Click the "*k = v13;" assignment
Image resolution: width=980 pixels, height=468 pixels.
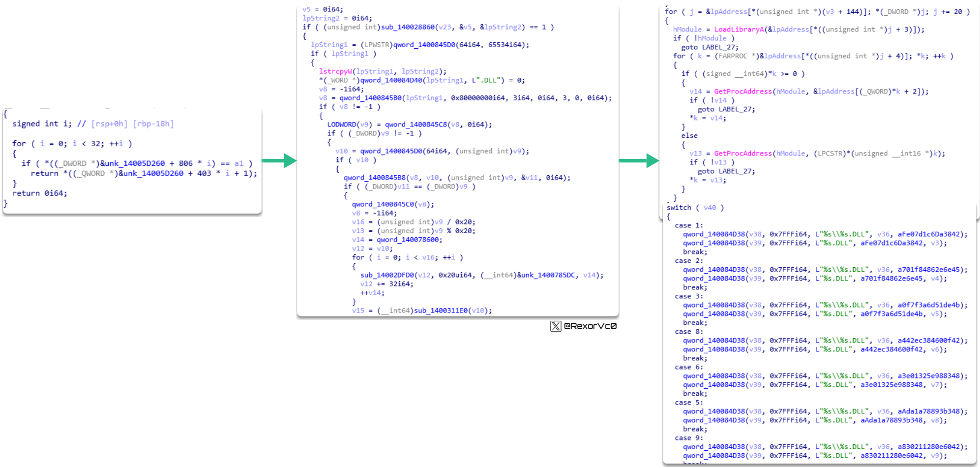click(x=708, y=180)
